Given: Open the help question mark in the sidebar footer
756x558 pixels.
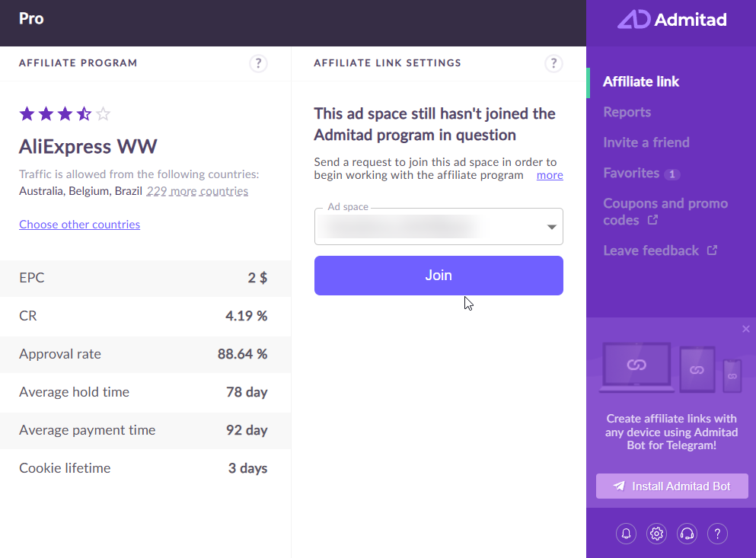Looking at the screenshot, I should coord(717,534).
